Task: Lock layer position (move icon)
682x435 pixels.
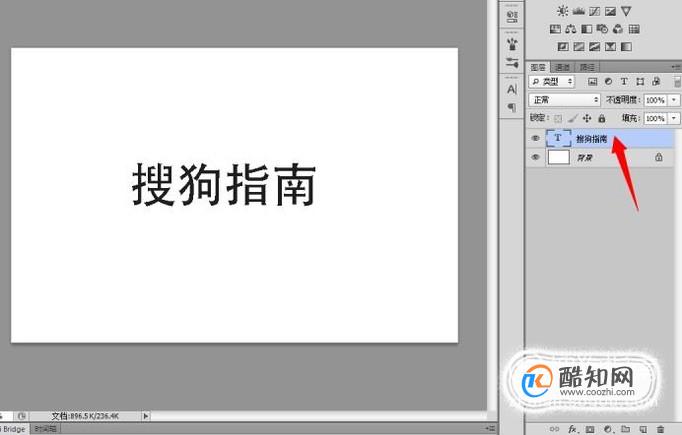Action: coord(587,118)
